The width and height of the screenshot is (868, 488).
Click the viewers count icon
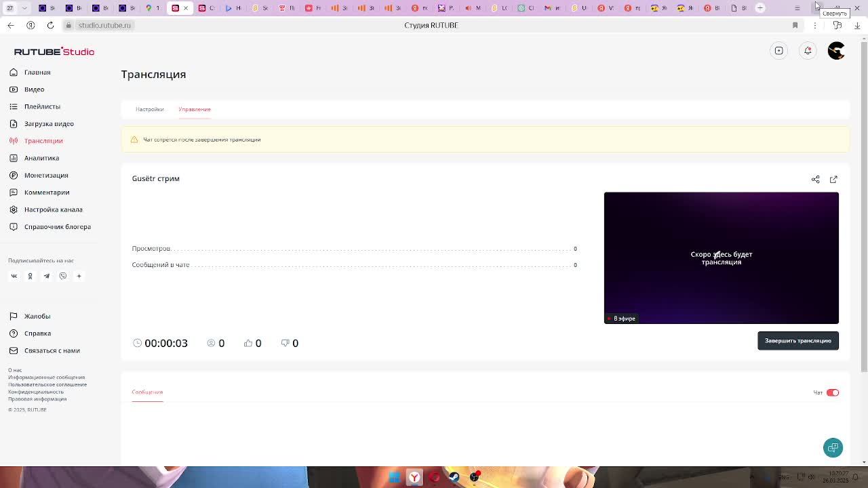(211, 343)
